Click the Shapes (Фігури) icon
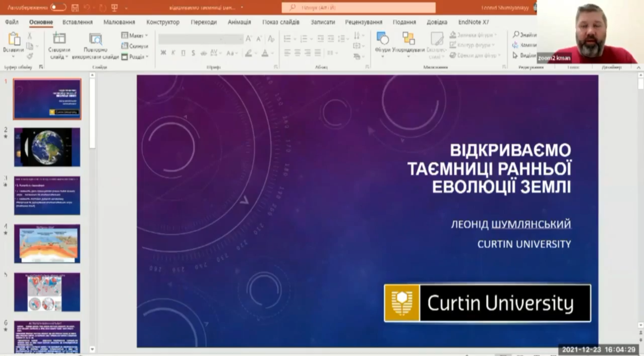Viewport: 644px width, 356px height. tap(383, 39)
